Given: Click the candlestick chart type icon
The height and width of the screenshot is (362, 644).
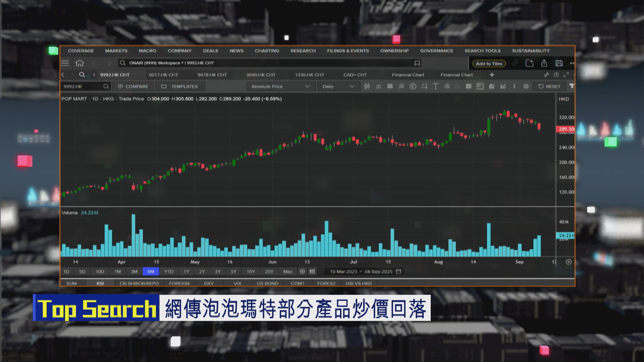Looking at the screenshot, I should 367,86.
